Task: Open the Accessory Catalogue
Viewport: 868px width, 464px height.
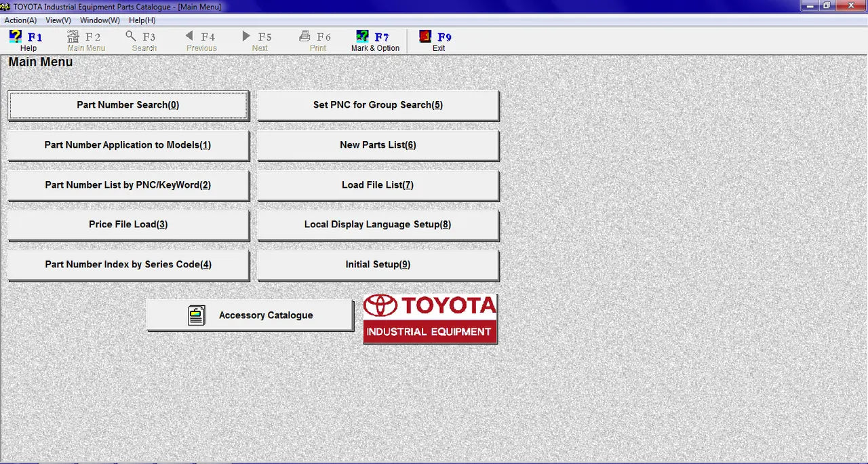Action: click(x=250, y=315)
